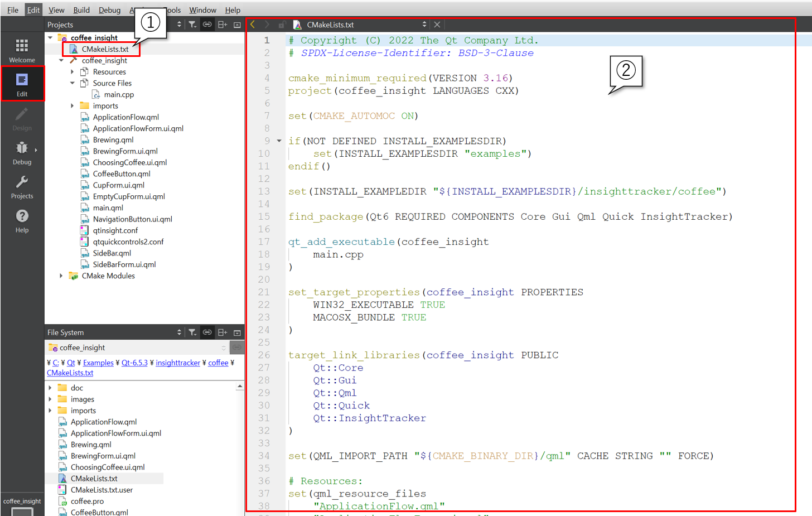Click the Examples breadcrumb link
812x516 pixels.
(98, 363)
